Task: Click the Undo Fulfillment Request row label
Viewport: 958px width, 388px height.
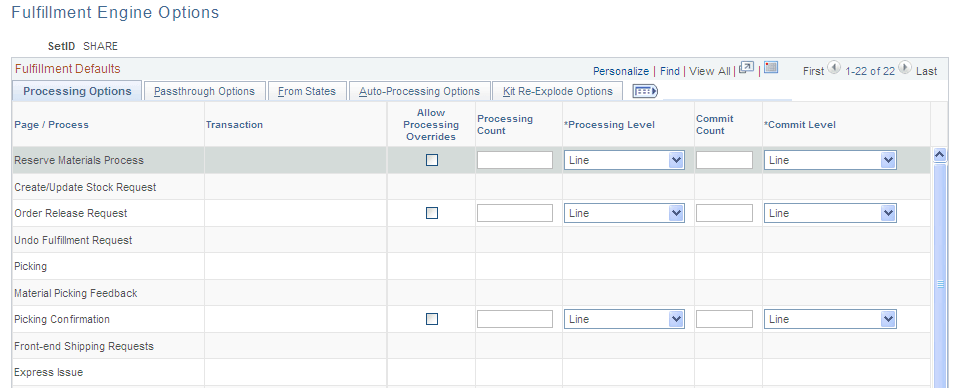Action: tap(73, 240)
